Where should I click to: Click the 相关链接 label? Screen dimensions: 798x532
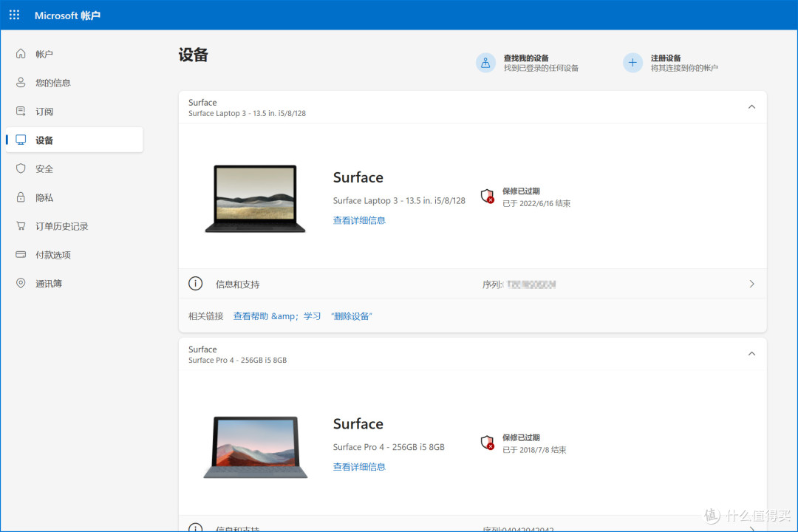point(205,316)
